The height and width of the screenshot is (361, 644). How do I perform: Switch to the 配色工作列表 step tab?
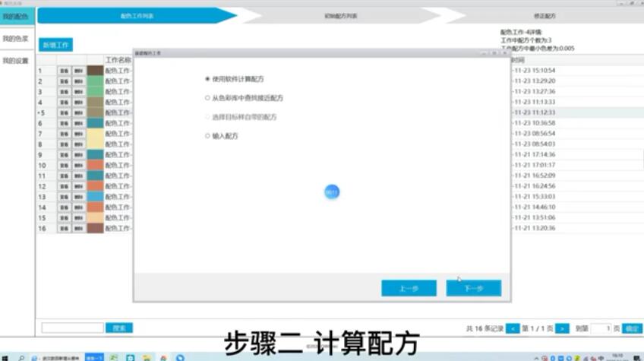[137, 16]
